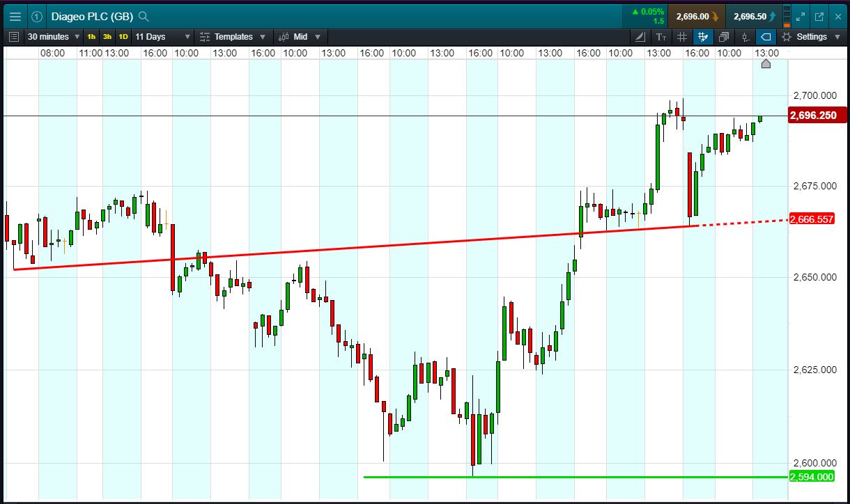Click the buy price 2,696.50 button

point(754,16)
